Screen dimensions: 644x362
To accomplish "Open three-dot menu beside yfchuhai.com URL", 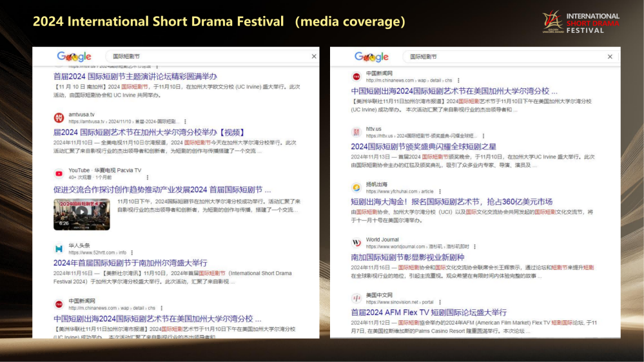I will 441,191.
